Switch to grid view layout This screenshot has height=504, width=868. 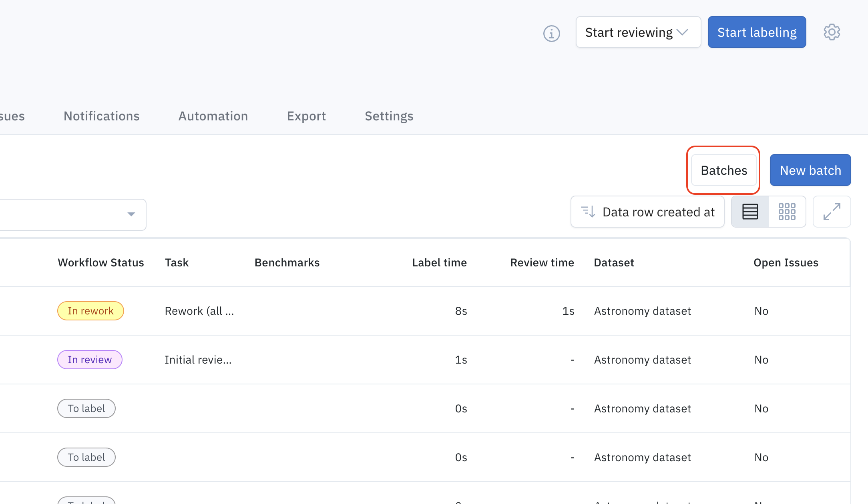787,212
